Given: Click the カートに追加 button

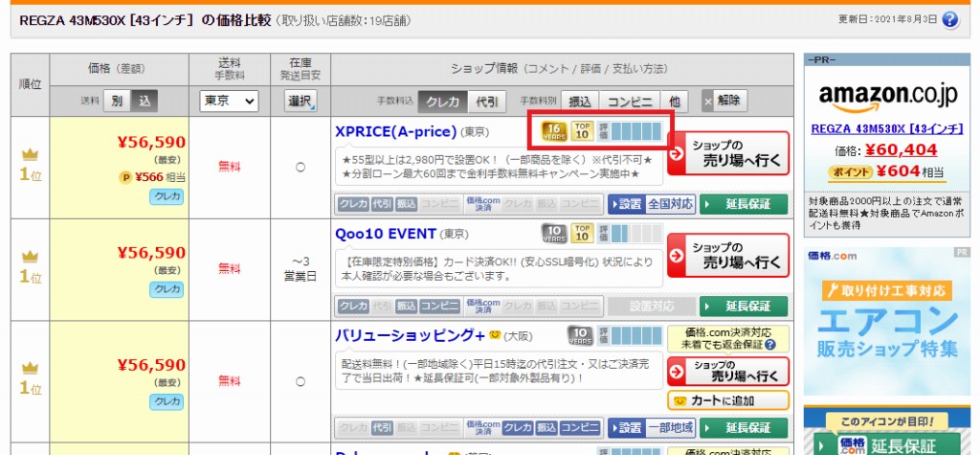Looking at the screenshot, I should pos(728,400).
